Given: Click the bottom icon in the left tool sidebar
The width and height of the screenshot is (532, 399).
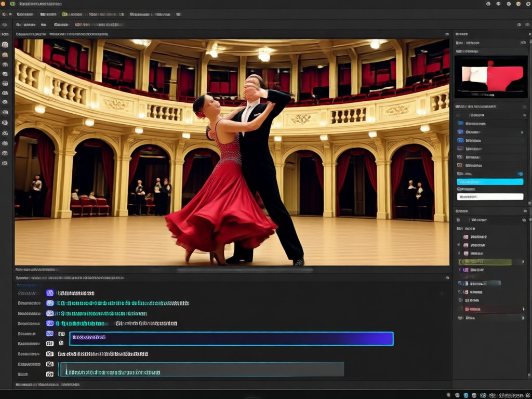Looking at the screenshot, I should tap(5, 163).
